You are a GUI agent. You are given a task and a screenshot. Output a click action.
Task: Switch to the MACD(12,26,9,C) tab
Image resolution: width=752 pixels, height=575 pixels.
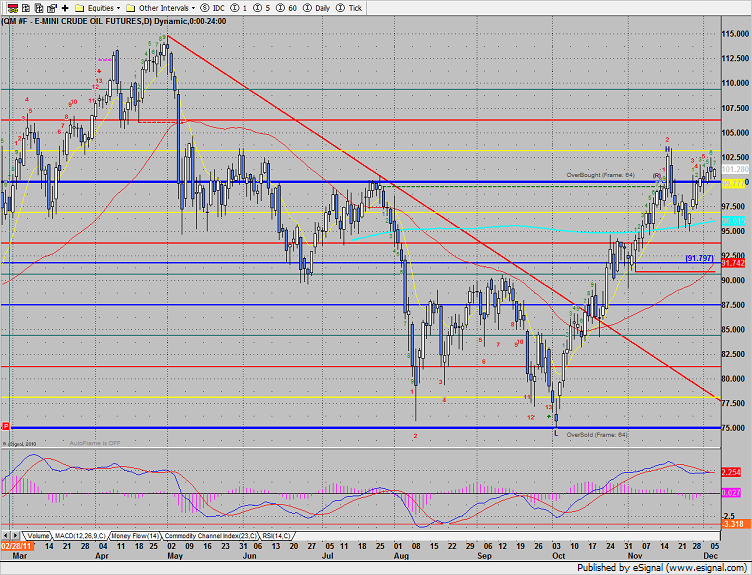(x=80, y=536)
